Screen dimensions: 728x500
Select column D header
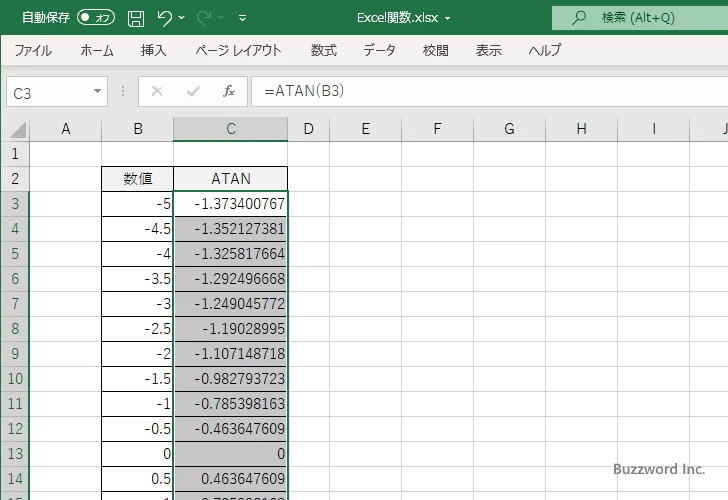click(x=308, y=129)
